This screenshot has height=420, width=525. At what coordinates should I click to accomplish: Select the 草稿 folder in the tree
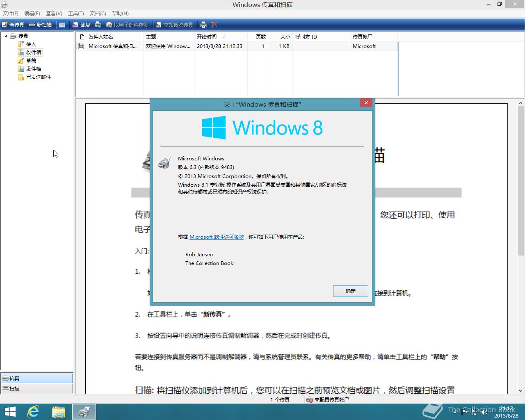point(31,61)
